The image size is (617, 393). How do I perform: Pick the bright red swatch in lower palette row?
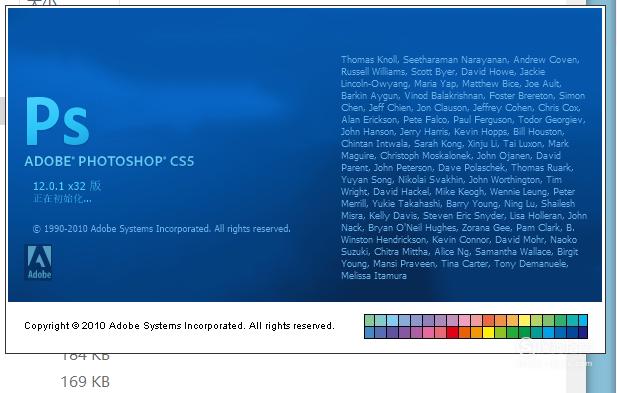click(453, 332)
